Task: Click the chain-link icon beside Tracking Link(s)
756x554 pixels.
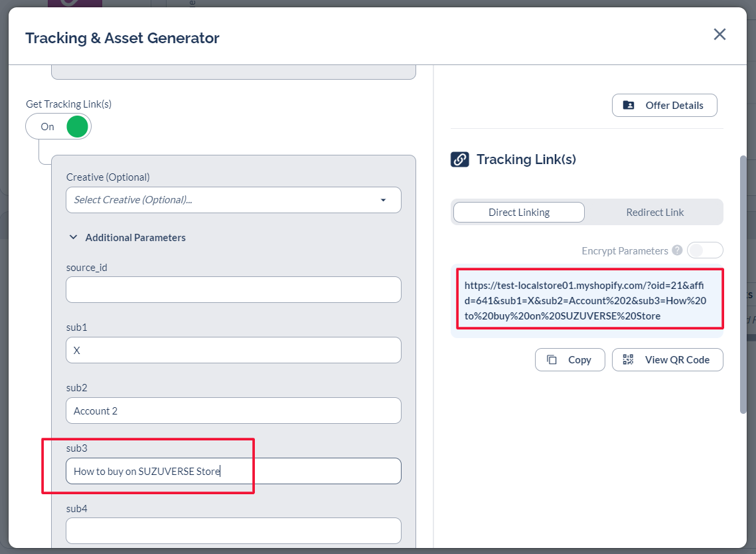Action: (459, 159)
